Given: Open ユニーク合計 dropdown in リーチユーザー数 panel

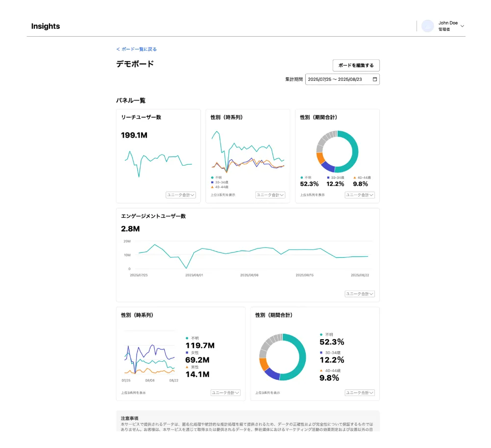Looking at the screenshot, I should pyautogui.click(x=181, y=195).
